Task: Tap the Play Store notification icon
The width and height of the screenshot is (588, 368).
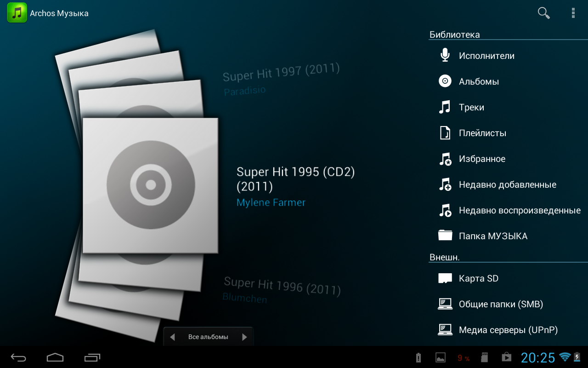Action: (x=506, y=357)
